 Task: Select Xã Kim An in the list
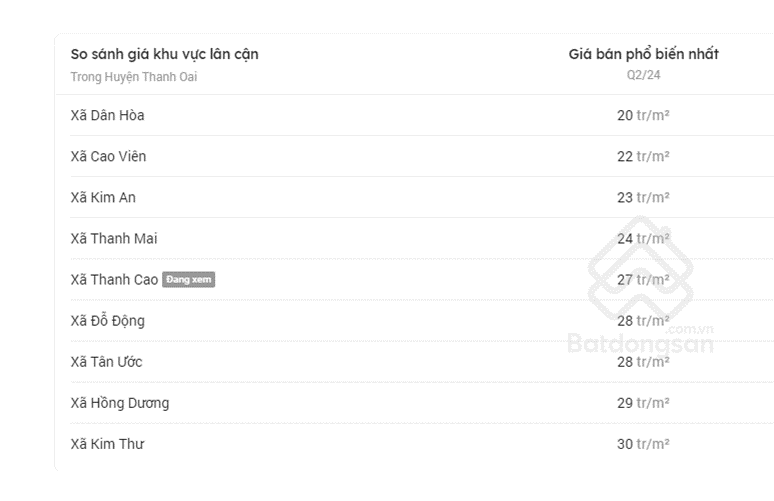103,197
